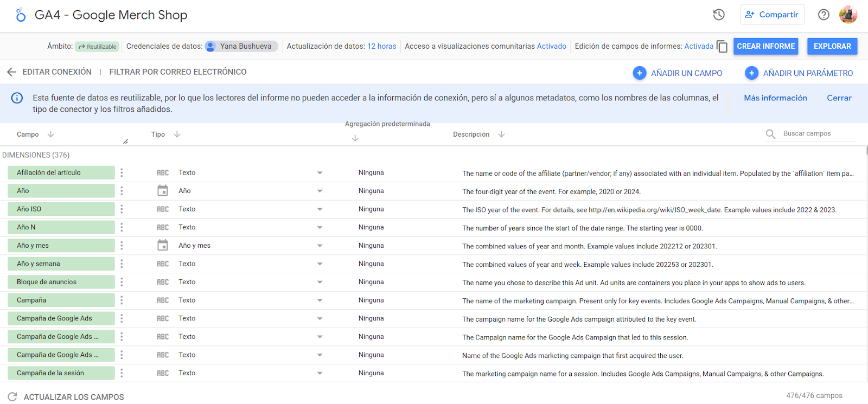The image size is (868, 404).
Task: Sort by Descripción column arrow
Action: 501,134
